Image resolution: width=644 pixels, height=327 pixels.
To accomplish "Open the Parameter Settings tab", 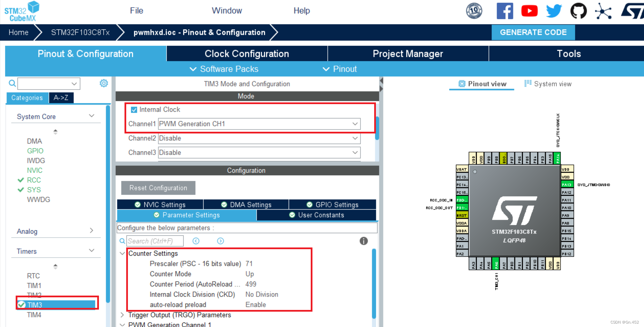I will (187, 215).
